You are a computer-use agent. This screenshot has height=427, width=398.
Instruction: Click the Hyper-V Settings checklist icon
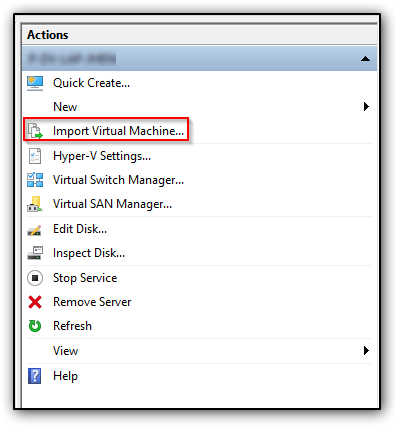click(x=35, y=156)
